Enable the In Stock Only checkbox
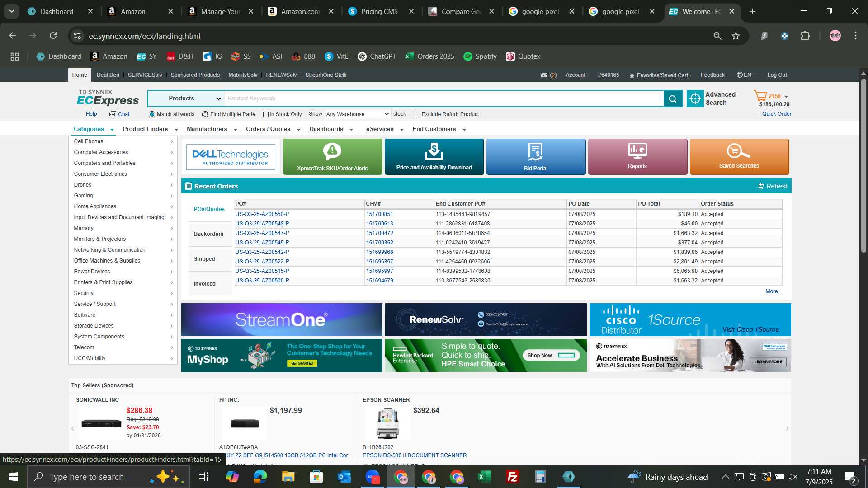This screenshot has height=488, width=868. pyautogui.click(x=266, y=114)
